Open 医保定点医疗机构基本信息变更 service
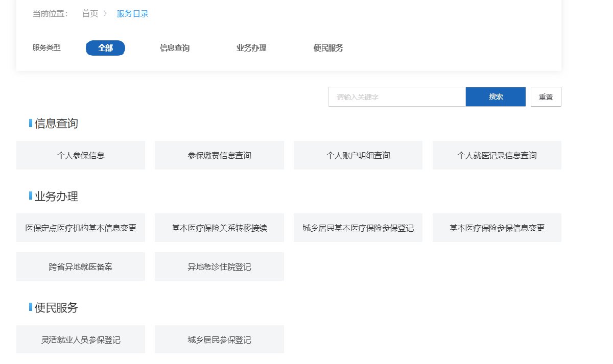613x364 pixels. 81,228
